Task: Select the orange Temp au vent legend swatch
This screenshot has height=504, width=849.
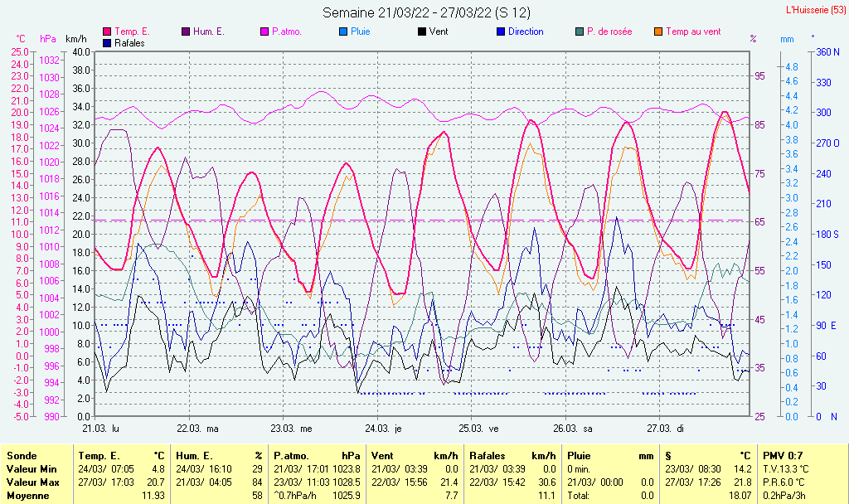Action: [x=658, y=32]
